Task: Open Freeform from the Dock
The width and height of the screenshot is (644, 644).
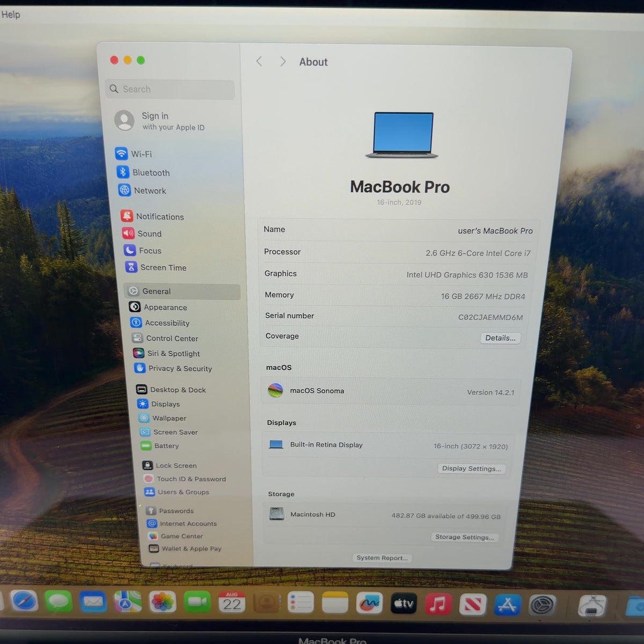Action: point(369,604)
